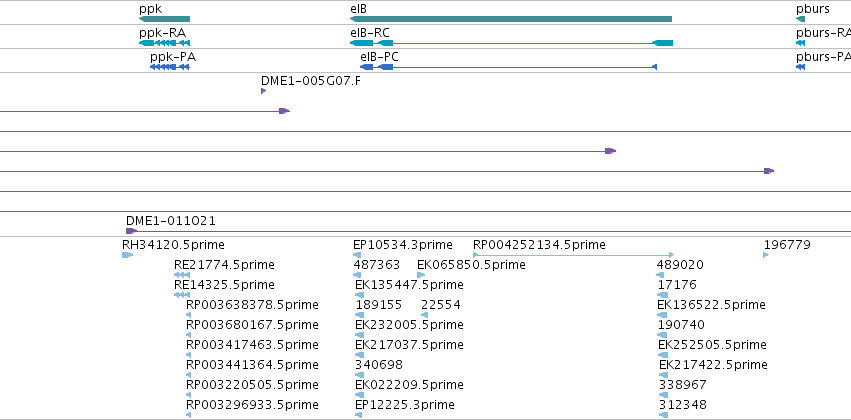Image resolution: width=851 pixels, height=420 pixels.
Task: Select the elB-RC transcript feature
Action: (x=512, y=43)
